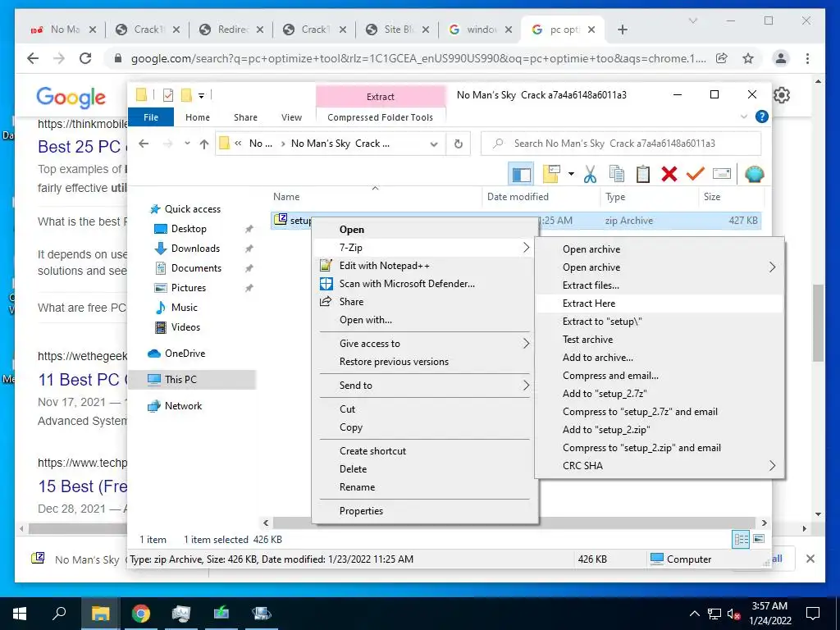Open Explorer address bar history dropdown
Viewport: 840px width, 630px height.
[x=434, y=144]
